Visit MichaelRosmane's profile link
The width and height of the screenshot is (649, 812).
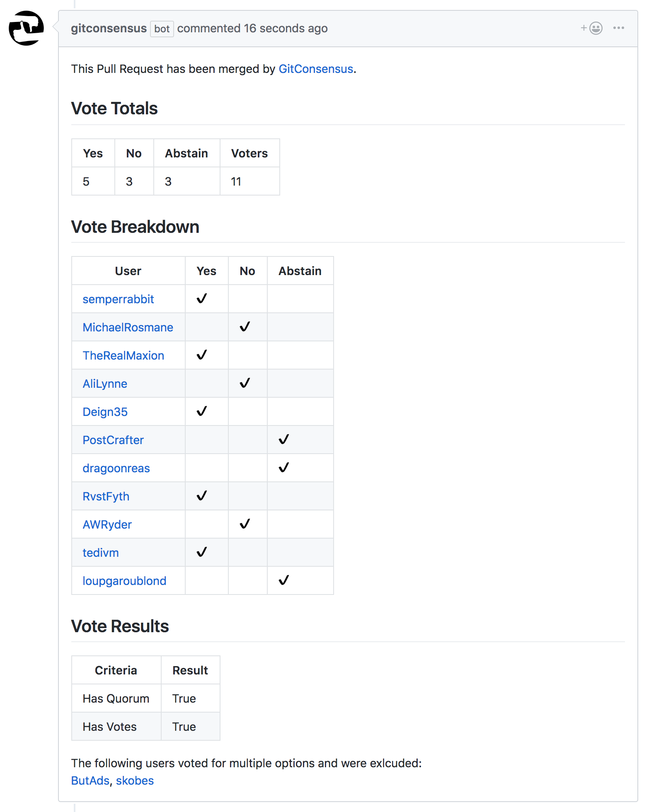pyautogui.click(x=128, y=327)
